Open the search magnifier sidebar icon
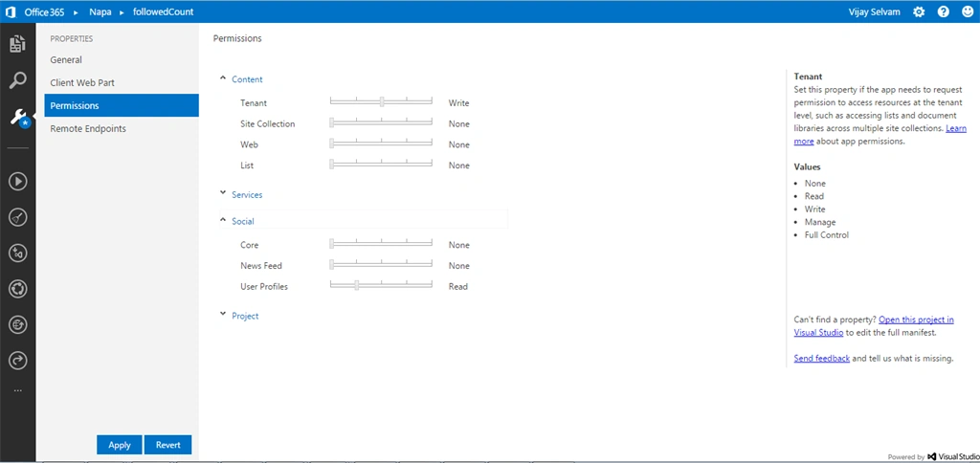Viewport: 980px width, 463px height. [18, 80]
